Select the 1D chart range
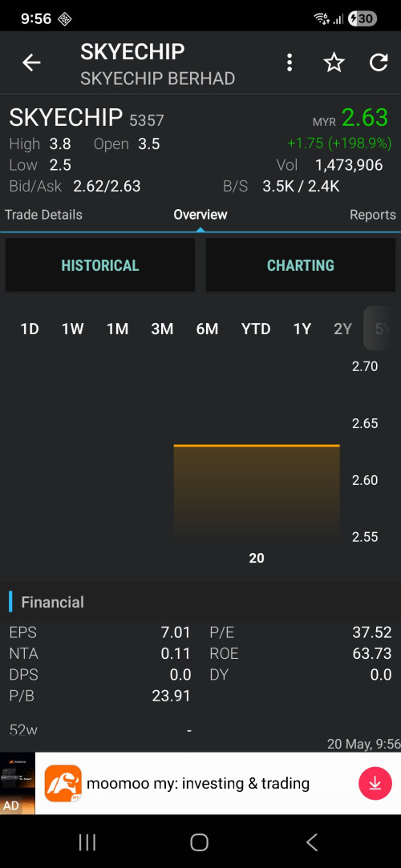Image resolution: width=401 pixels, height=868 pixels. pos(30,329)
